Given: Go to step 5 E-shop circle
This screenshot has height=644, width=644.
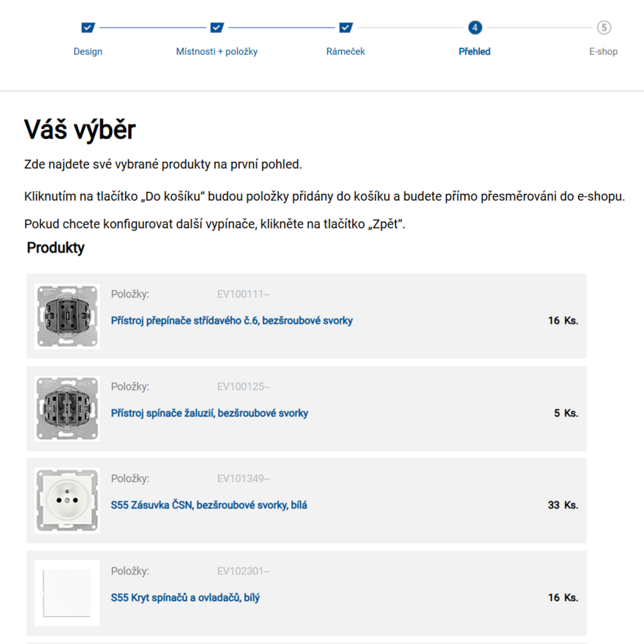Looking at the screenshot, I should point(604,28).
